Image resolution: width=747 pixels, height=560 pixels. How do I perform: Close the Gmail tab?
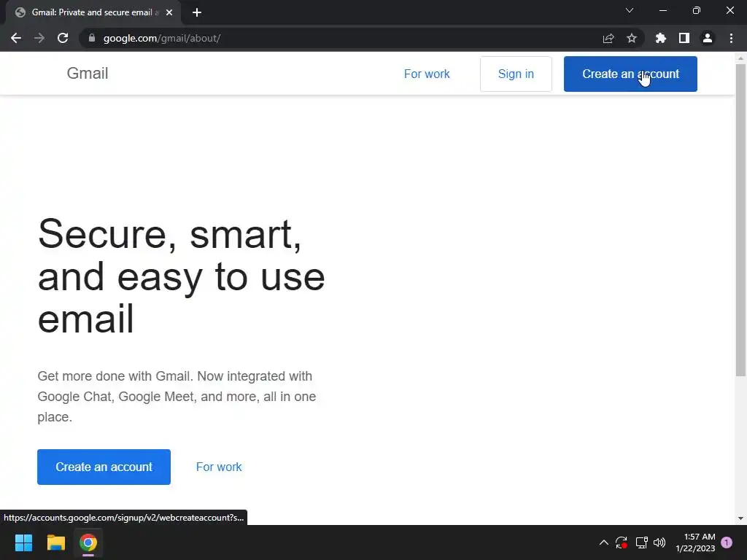[169, 12]
